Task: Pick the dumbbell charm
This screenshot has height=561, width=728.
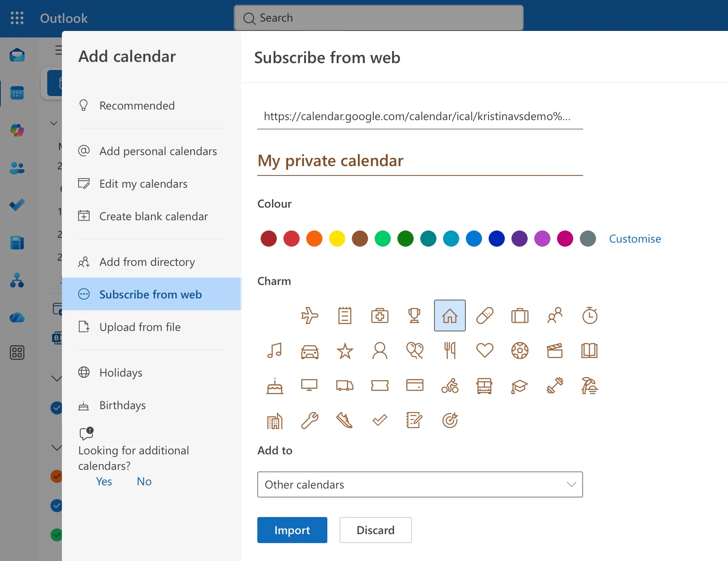Action: click(555, 386)
